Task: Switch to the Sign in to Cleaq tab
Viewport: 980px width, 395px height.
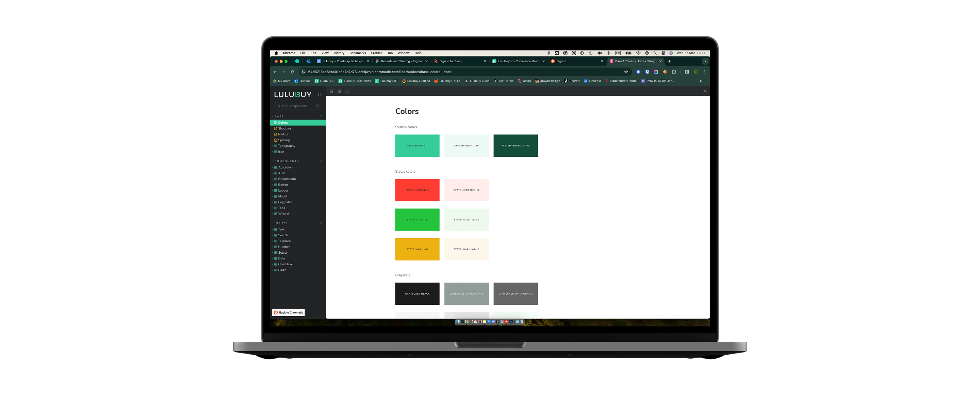Action: click(460, 61)
